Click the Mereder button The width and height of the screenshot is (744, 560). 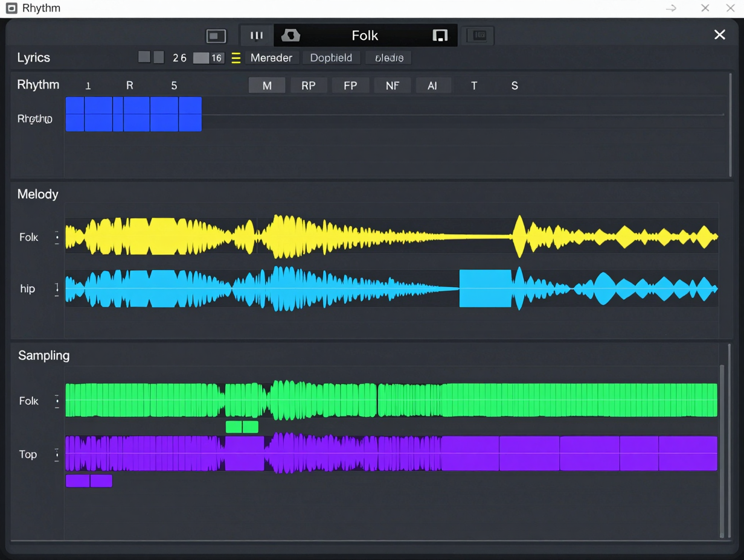[x=271, y=58]
